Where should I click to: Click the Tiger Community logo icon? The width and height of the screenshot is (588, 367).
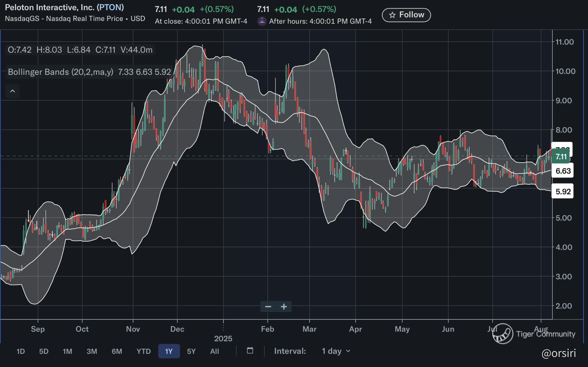pyautogui.click(x=502, y=334)
